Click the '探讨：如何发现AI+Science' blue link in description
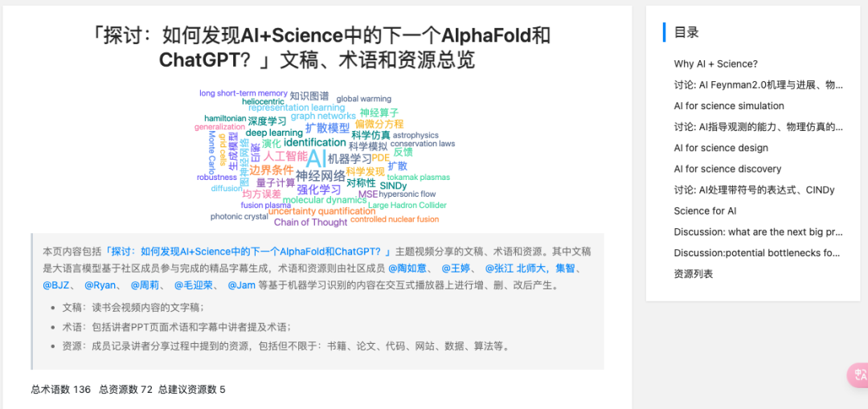Image resolution: width=868 pixels, height=409 pixels. coord(248,252)
